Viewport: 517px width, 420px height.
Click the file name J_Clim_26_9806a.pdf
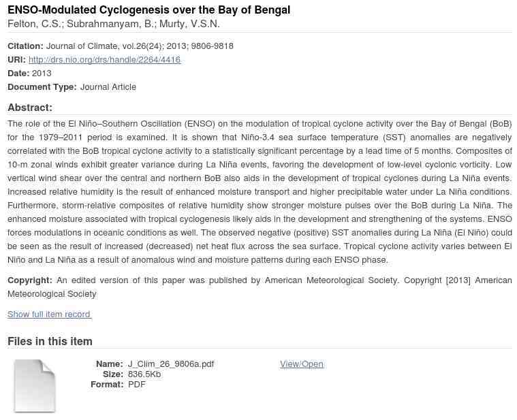coord(171,364)
